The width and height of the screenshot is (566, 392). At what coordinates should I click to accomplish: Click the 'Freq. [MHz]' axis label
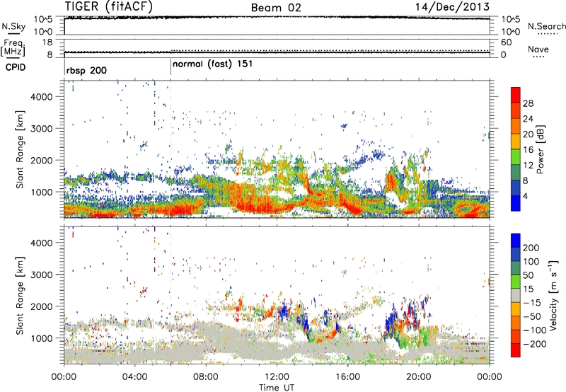coord(13,47)
